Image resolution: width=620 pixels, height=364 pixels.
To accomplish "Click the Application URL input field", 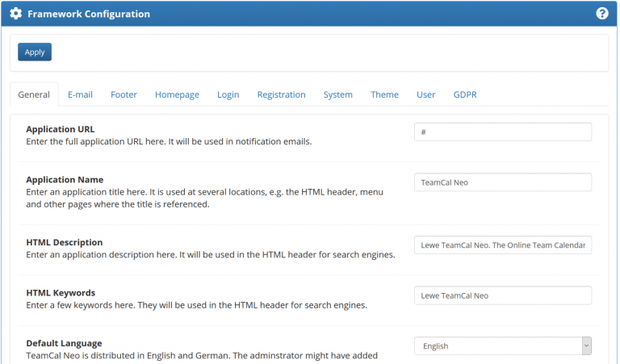I will coord(502,132).
